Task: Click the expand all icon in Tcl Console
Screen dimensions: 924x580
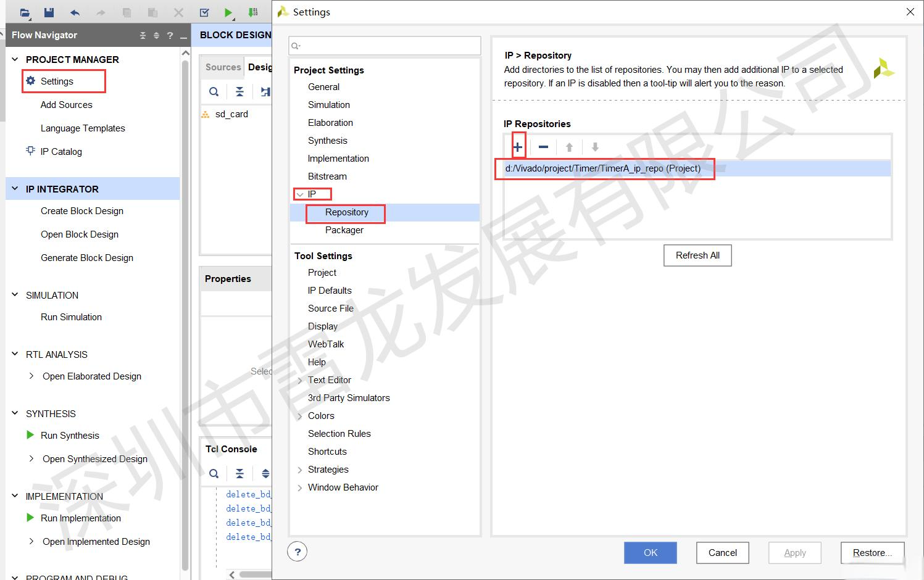Action: click(x=265, y=474)
